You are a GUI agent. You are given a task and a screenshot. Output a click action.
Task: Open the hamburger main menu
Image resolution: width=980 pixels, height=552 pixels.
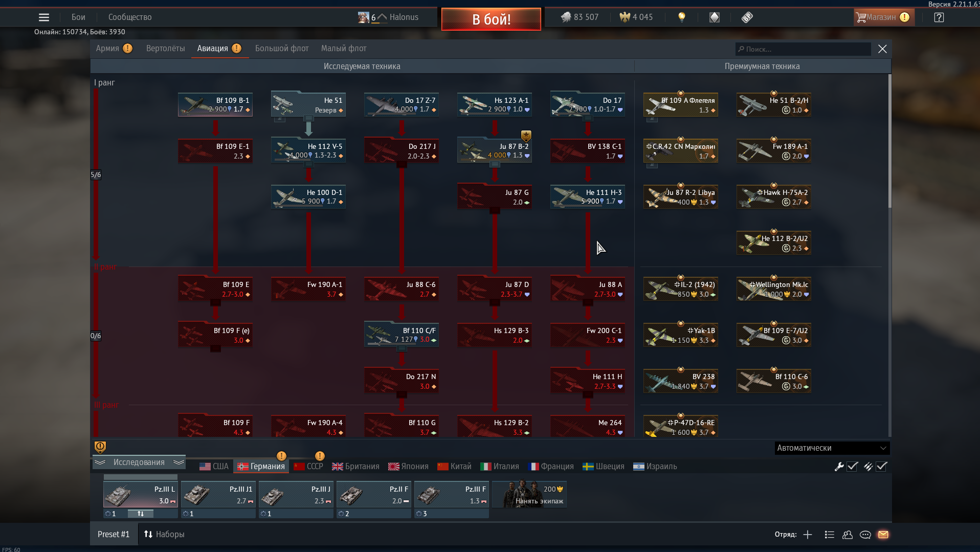point(44,17)
